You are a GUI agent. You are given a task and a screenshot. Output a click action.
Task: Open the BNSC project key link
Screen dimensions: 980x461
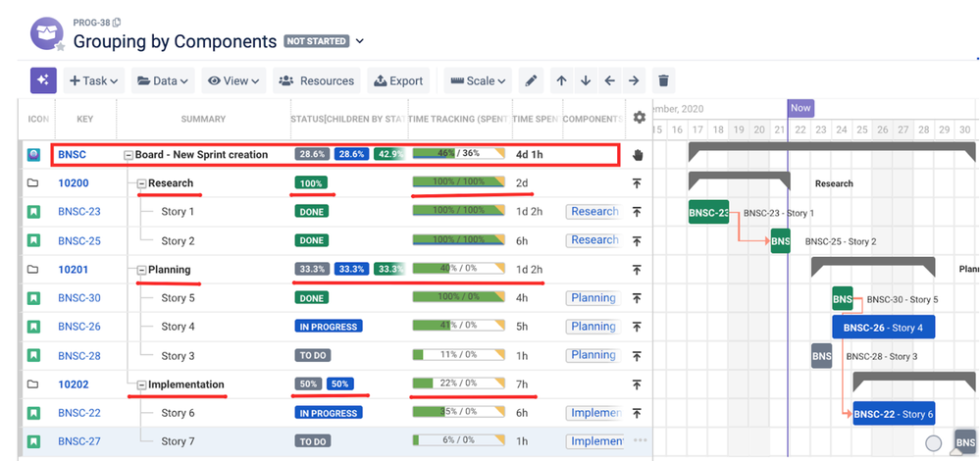pyautogui.click(x=72, y=155)
